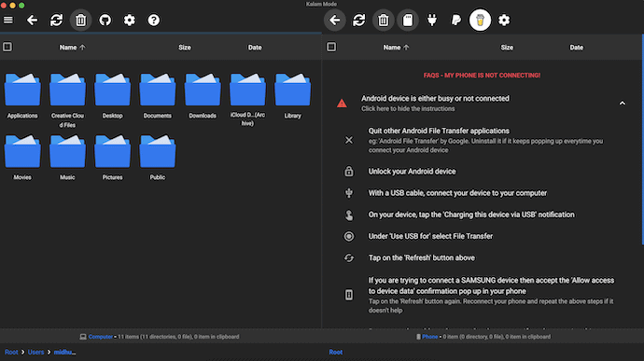Click 'Unlock your Android device' instruction
The height and width of the screenshot is (361, 644).
(x=412, y=172)
